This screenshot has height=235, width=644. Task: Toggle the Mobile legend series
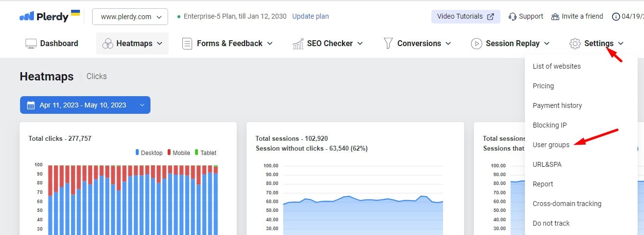tap(178, 153)
